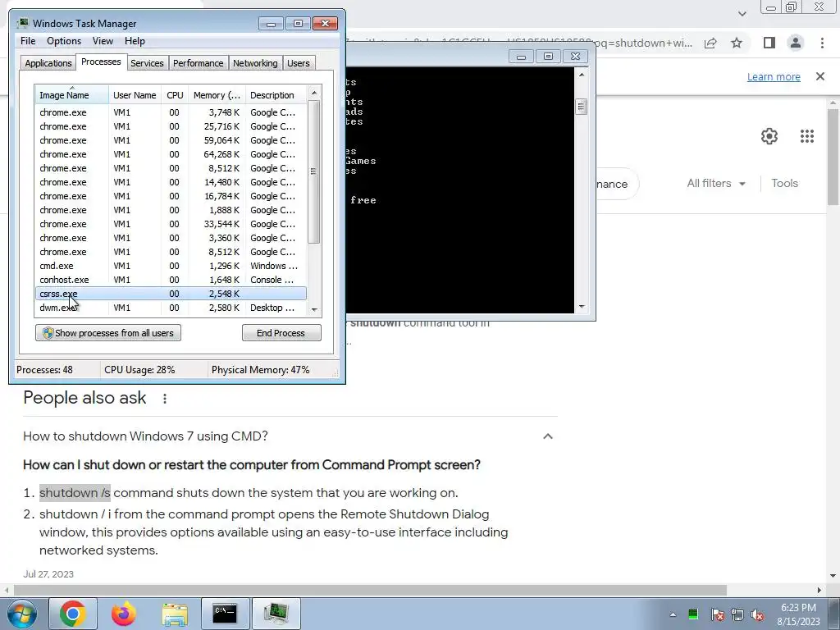Select chrome.exe row using 64,268 K

pyautogui.click(x=171, y=154)
